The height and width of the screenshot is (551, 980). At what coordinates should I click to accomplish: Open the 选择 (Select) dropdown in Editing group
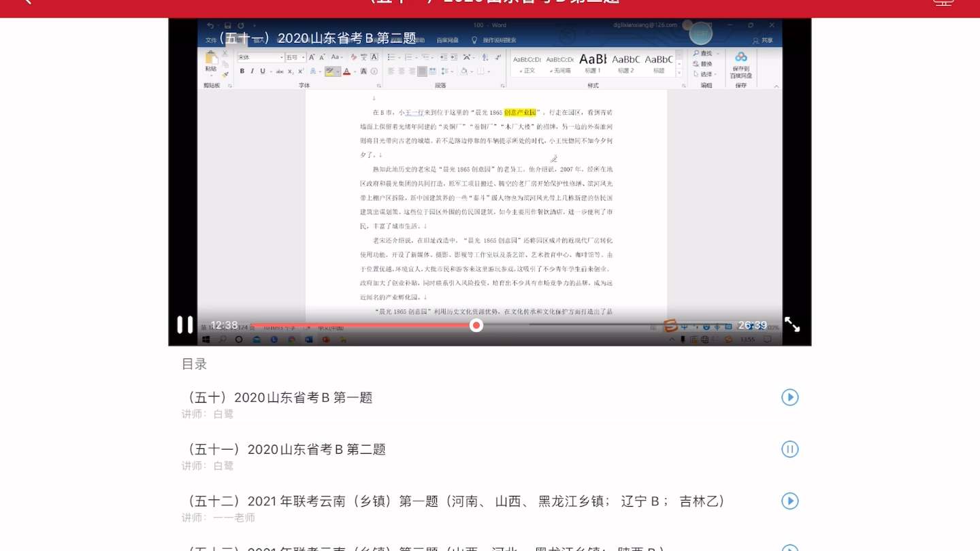click(x=705, y=74)
